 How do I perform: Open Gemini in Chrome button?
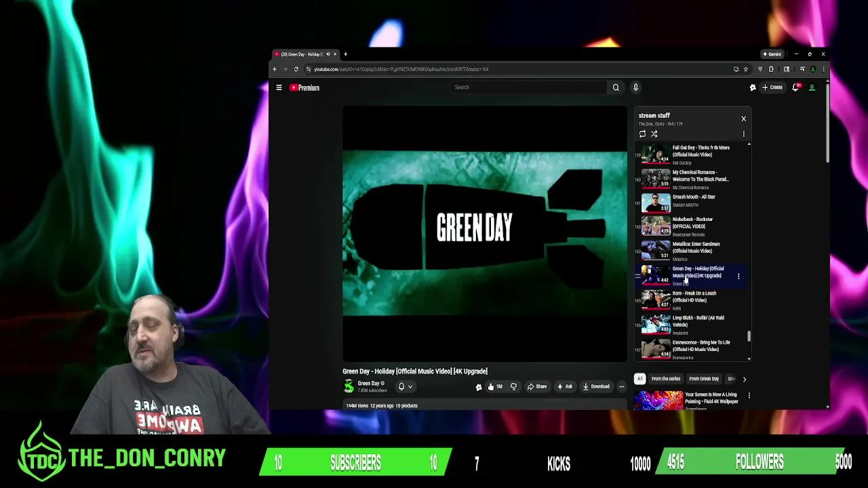click(772, 54)
